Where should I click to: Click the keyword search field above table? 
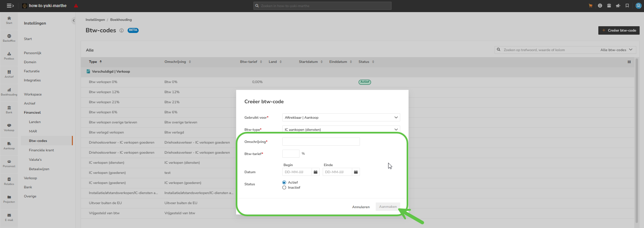[x=547, y=50]
